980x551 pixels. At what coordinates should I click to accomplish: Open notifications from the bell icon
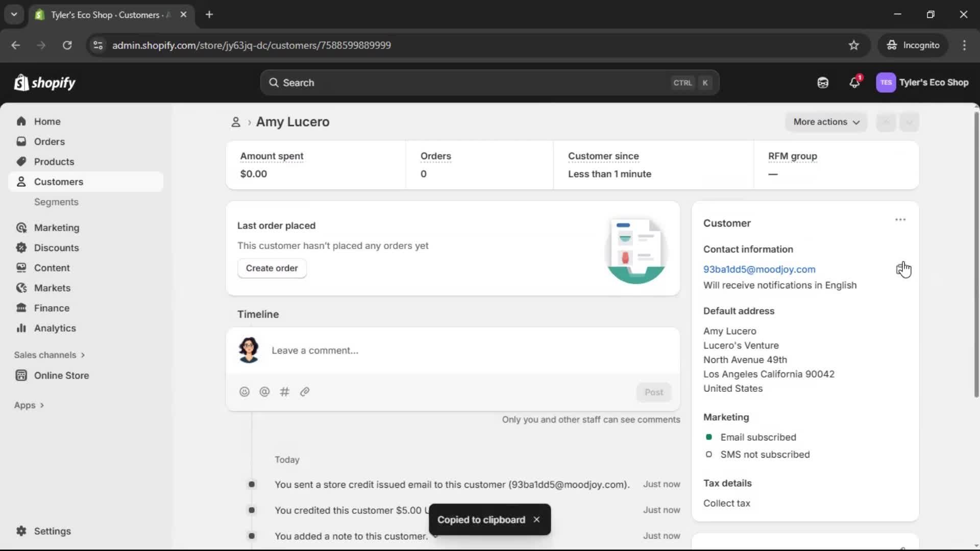coord(855,83)
